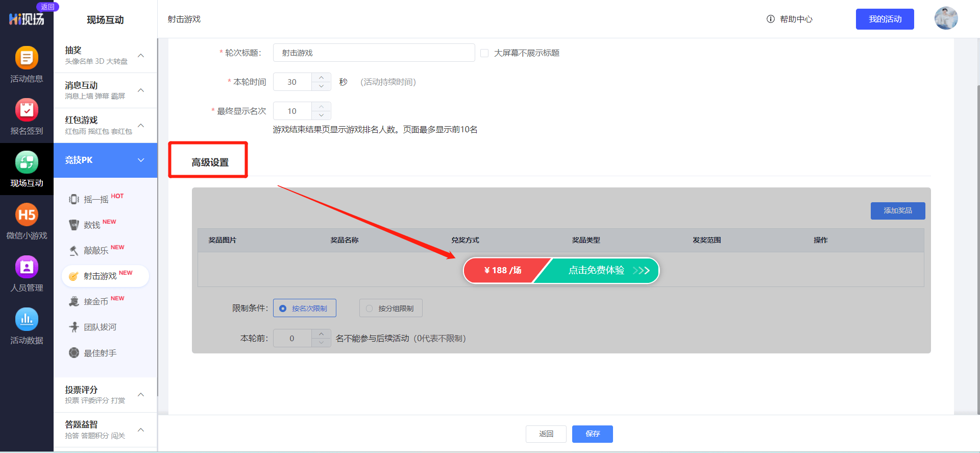This screenshot has height=453, width=980.
Task: Click the 保存 button
Action: tap(592, 434)
